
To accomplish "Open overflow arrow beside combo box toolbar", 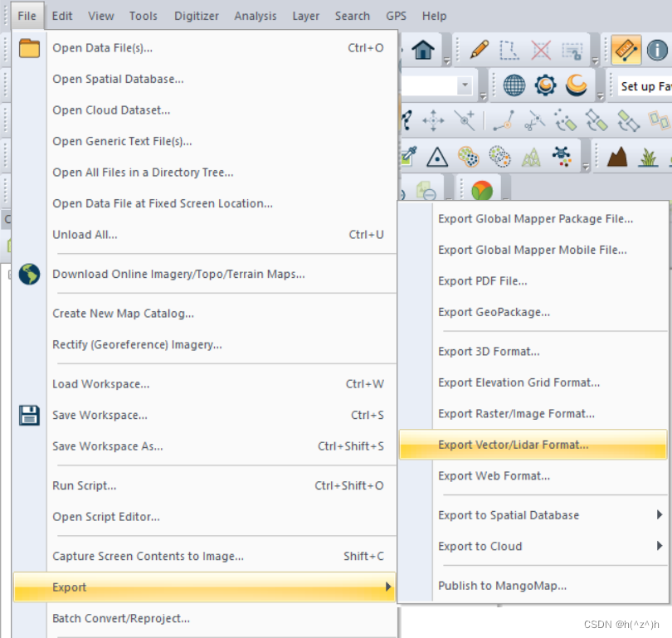I will click(x=484, y=96).
